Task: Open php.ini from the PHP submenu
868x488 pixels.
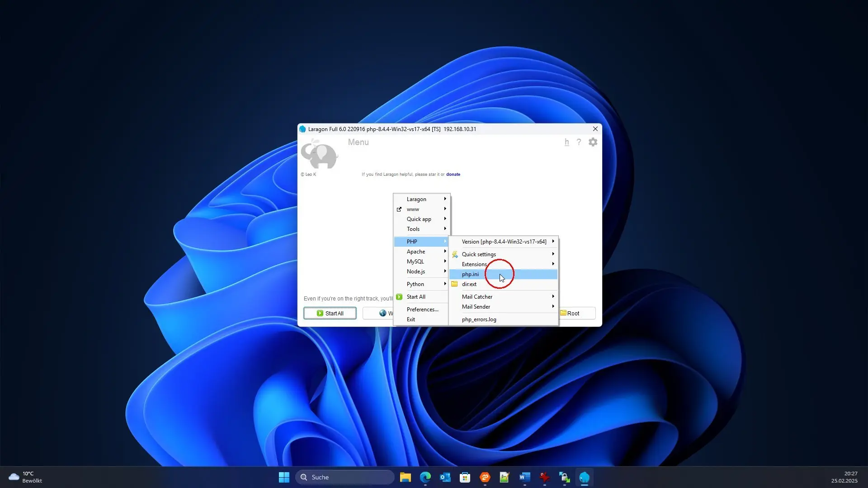Action: pyautogui.click(x=503, y=274)
